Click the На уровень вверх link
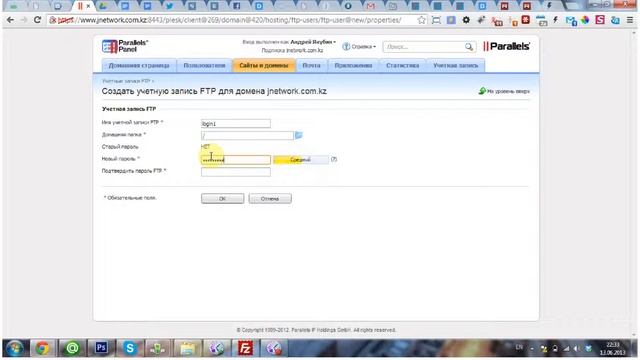The width and height of the screenshot is (640, 360). (504, 91)
